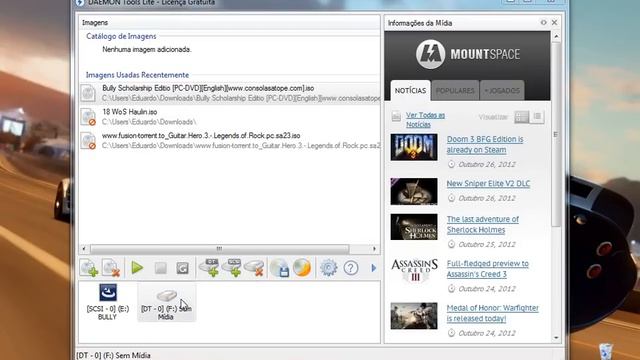Viewport: 640px width, 360px height.
Task: Click the news panel scroll down arrow
Action: 556,338
